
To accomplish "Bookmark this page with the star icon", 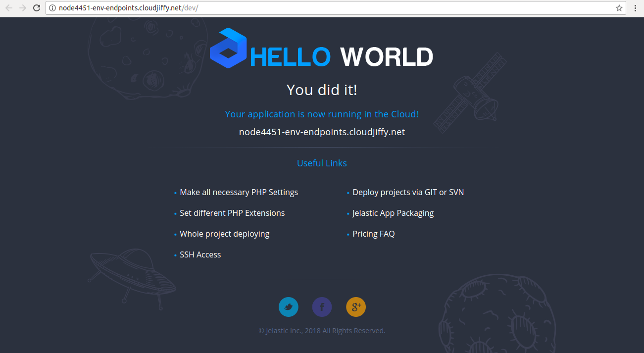I will pyautogui.click(x=619, y=8).
